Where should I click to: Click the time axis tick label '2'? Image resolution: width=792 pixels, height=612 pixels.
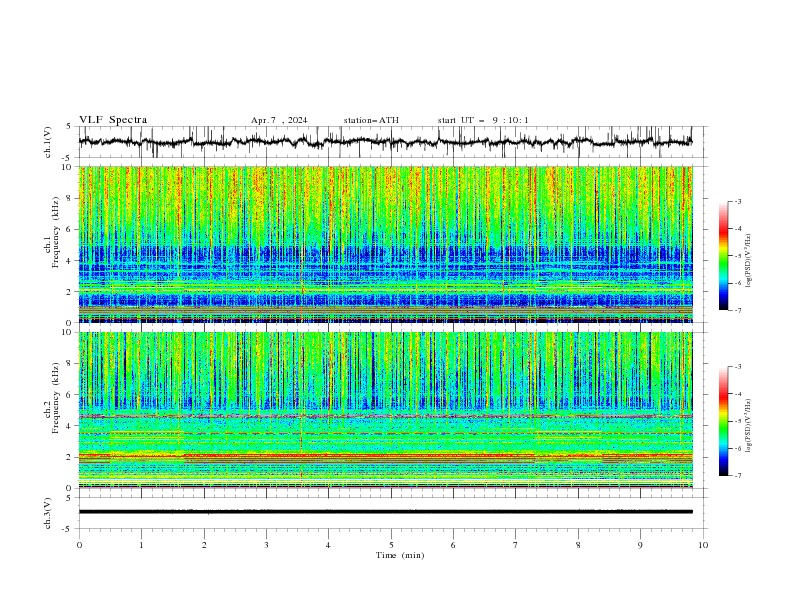(x=204, y=545)
